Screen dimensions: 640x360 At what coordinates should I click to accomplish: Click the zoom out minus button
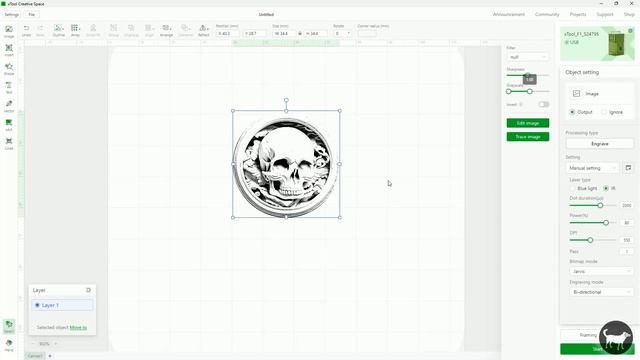(x=33, y=344)
